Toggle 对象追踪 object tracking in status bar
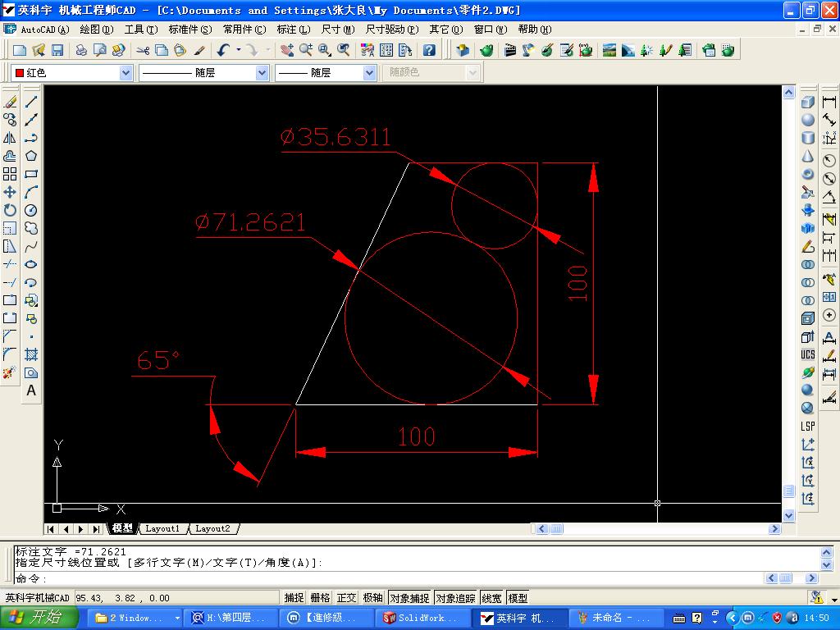Image resolution: width=840 pixels, height=630 pixels. point(456,598)
